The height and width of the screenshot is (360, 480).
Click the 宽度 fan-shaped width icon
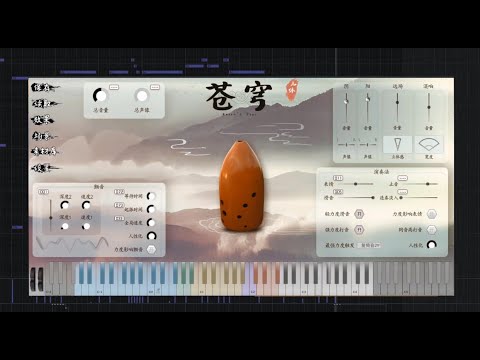pyautogui.click(x=429, y=145)
